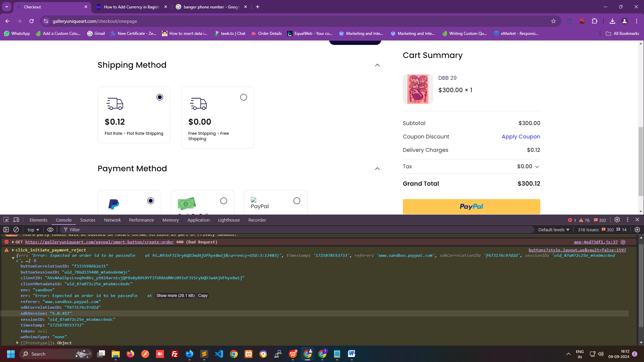This screenshot has width=644, height=362.
Task: Open app-4ed73df1.js:37 source link
Action: pyautogui.click(x=596, y=242)
